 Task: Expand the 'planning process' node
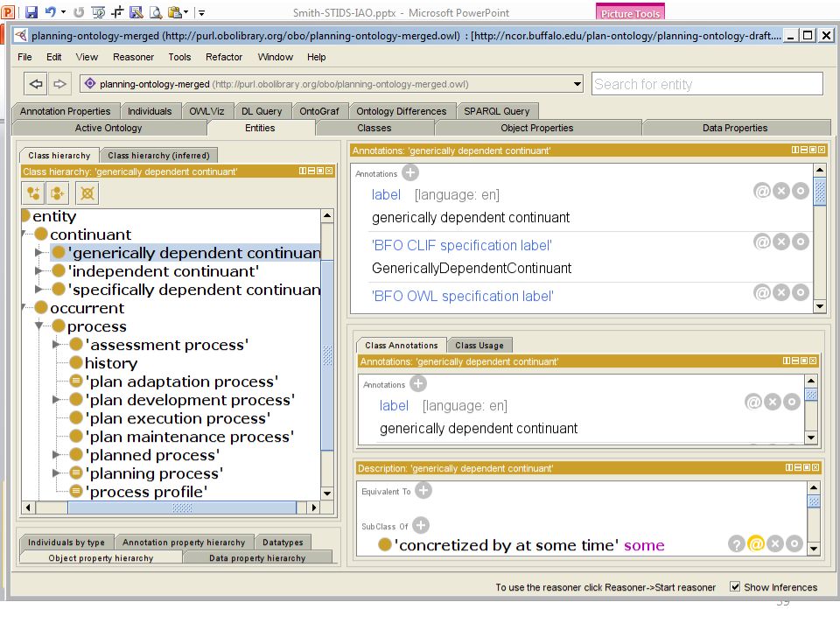56,473
